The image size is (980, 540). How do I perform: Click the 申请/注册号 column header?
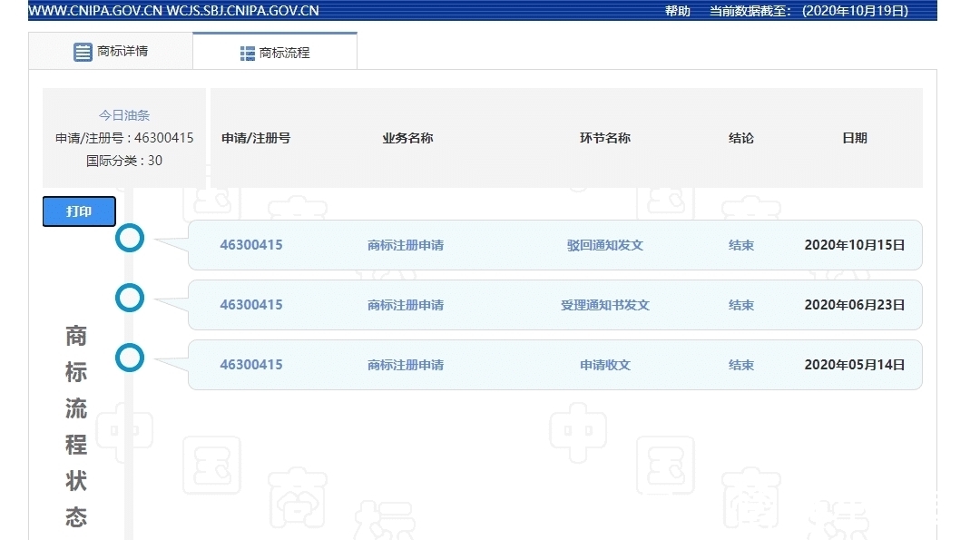[256, 138]
